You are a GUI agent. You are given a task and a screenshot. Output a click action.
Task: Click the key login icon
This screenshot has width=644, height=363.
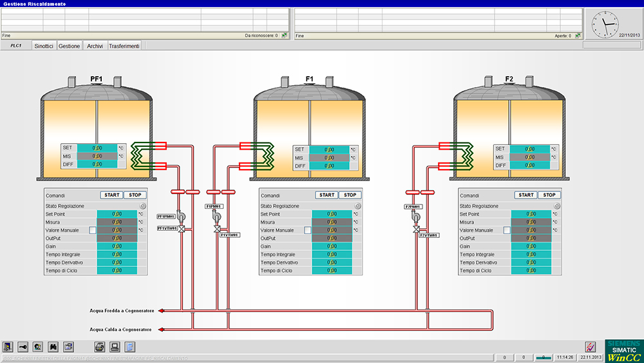point(23,347)
